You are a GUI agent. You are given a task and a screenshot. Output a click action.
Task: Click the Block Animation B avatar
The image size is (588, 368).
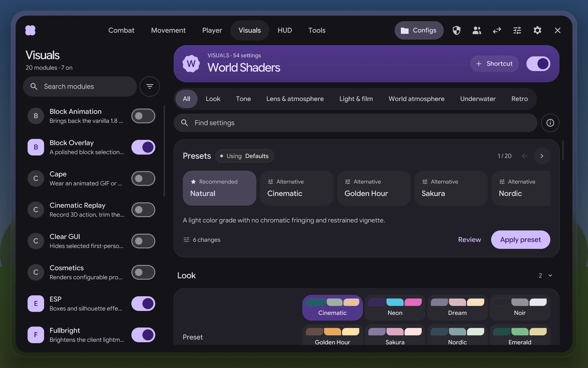click(x=36, y=116)
